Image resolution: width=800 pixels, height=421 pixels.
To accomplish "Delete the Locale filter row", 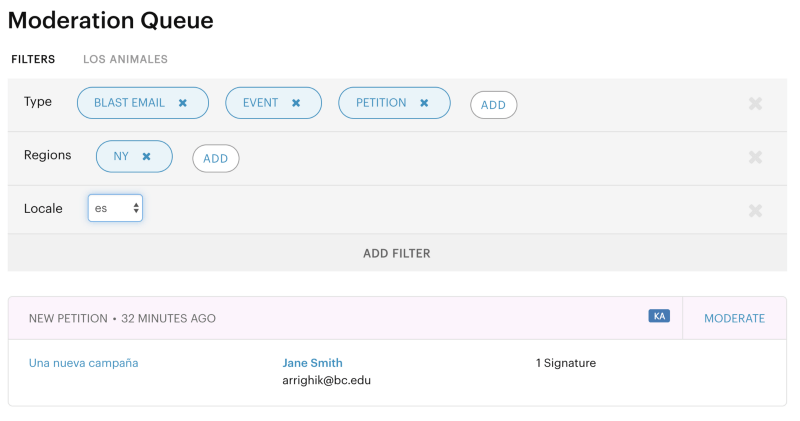I will [x=755, y=210].
